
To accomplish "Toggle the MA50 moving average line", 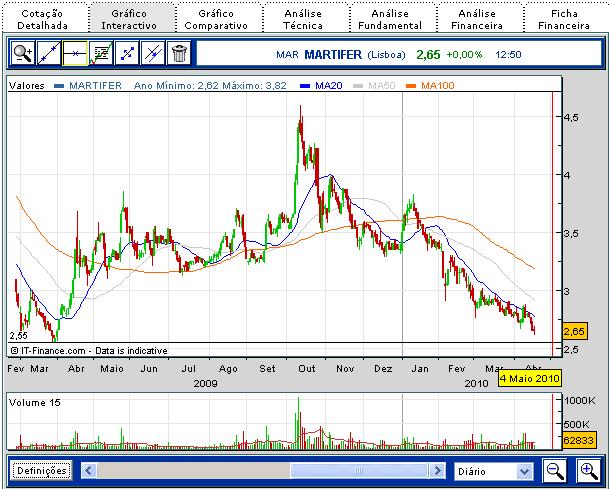I will pyautogui.click(x=379, y=86).
